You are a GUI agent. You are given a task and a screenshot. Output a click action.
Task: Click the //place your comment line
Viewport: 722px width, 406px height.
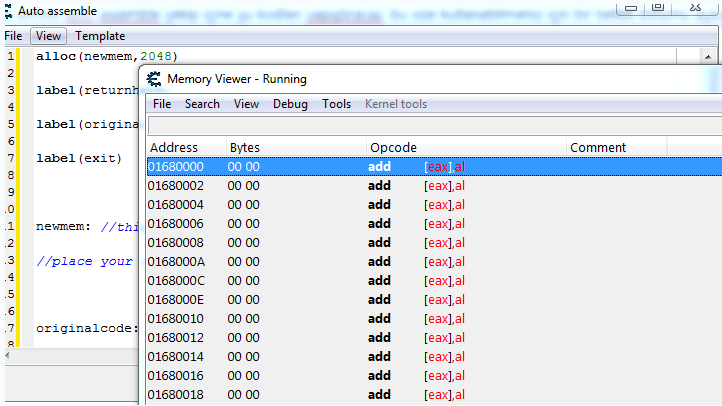[x=84, y=261]
